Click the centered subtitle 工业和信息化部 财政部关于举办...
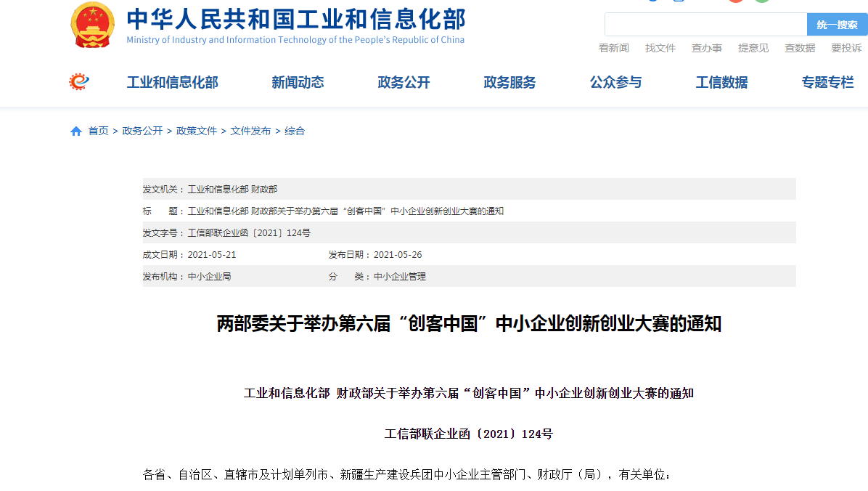Screen dimensions: 868x491 (x=469, y=394)
